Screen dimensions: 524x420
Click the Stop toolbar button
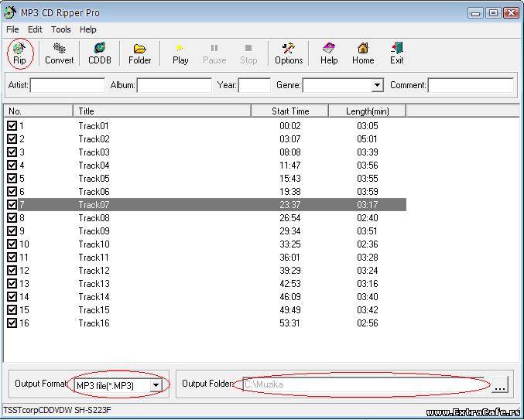248,53
